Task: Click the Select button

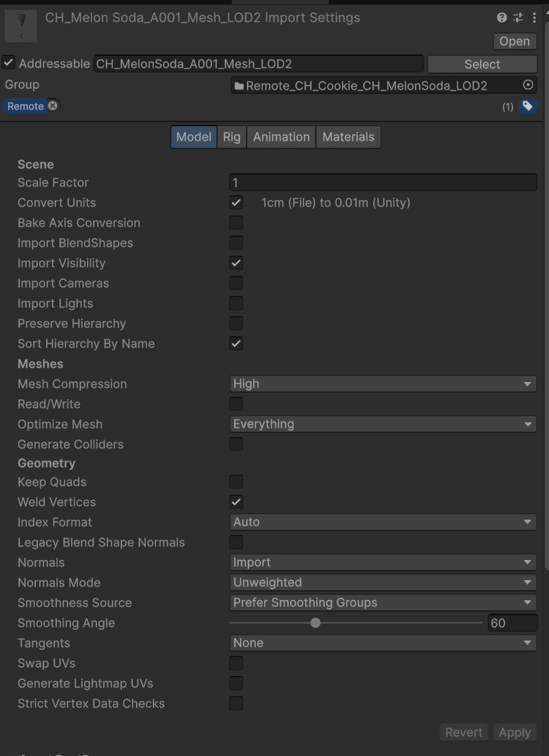Action: click(x=482, y=64)
